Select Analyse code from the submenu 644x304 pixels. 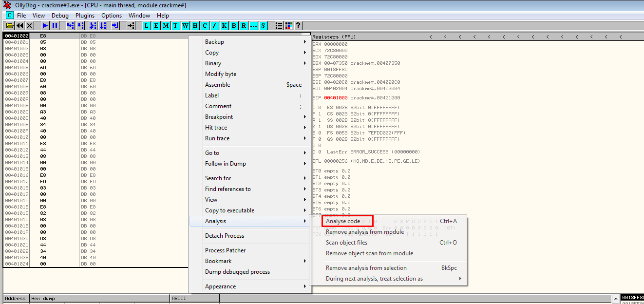(343, 221)
